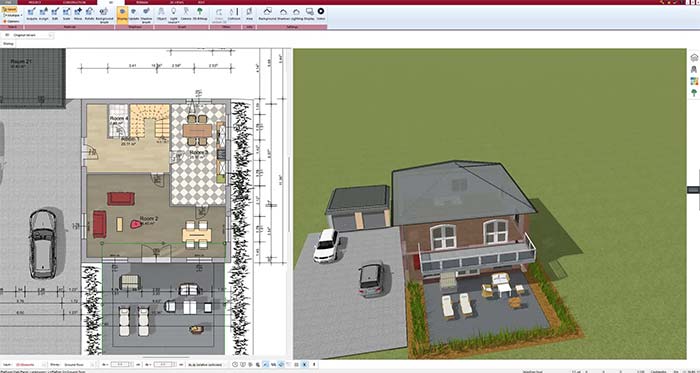The image size is (700, 373).
Task: Click the Edit material icon in the ribbon
Action: [55, 14]
